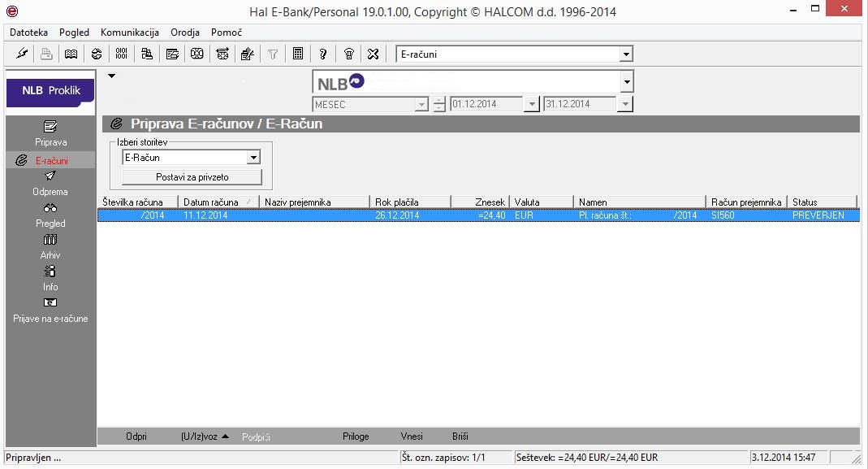Select the invoice row dated 11.12.2014
This screenshot has height=469, width=868.
[x=479, y=215]
